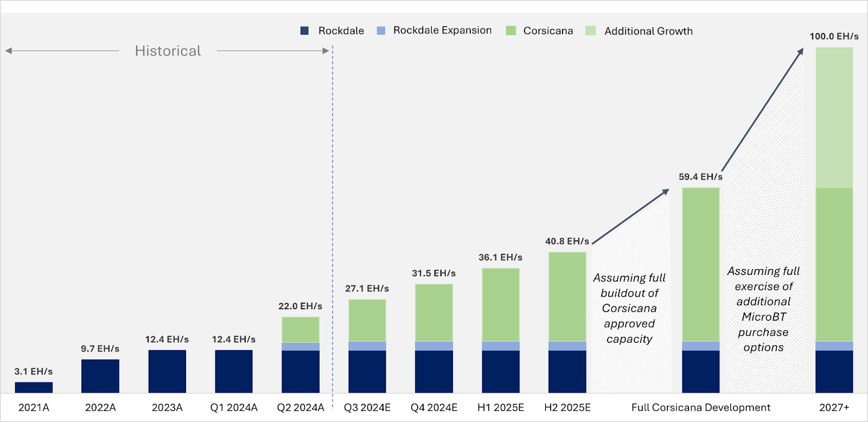Click the Rockdale segment of Full Corsicana Development bar
Image resolution: width=868 pixels, height=422 pixels.
(701, 372)
